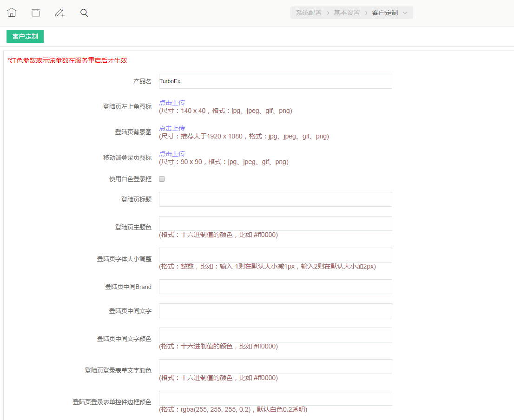
Task: Expand the 客户定制 breadcrumb dropdown arrow
Action: (405, 13)
